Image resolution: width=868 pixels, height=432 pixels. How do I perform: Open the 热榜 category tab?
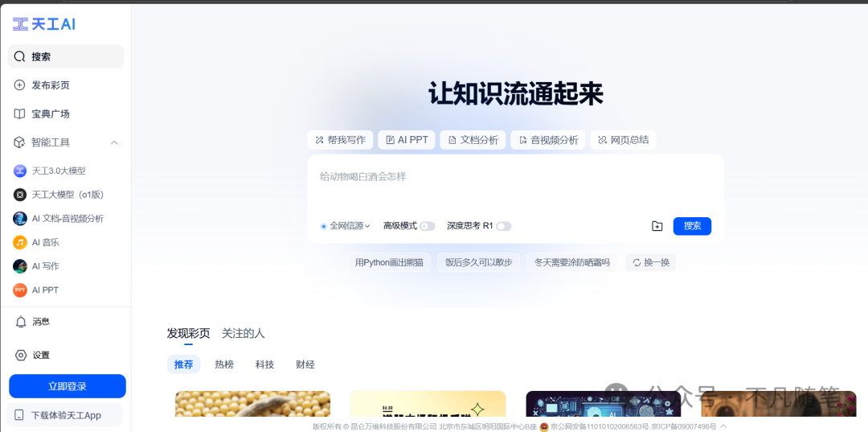tap(224, 364)
